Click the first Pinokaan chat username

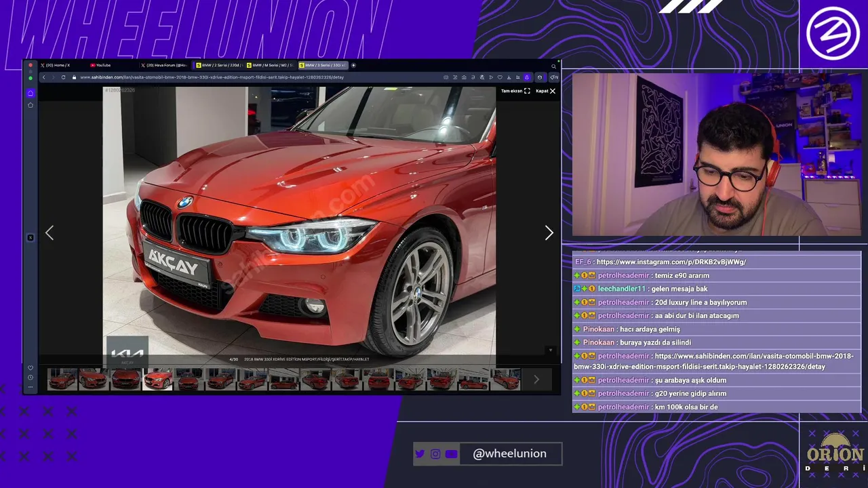coord(599,329)
